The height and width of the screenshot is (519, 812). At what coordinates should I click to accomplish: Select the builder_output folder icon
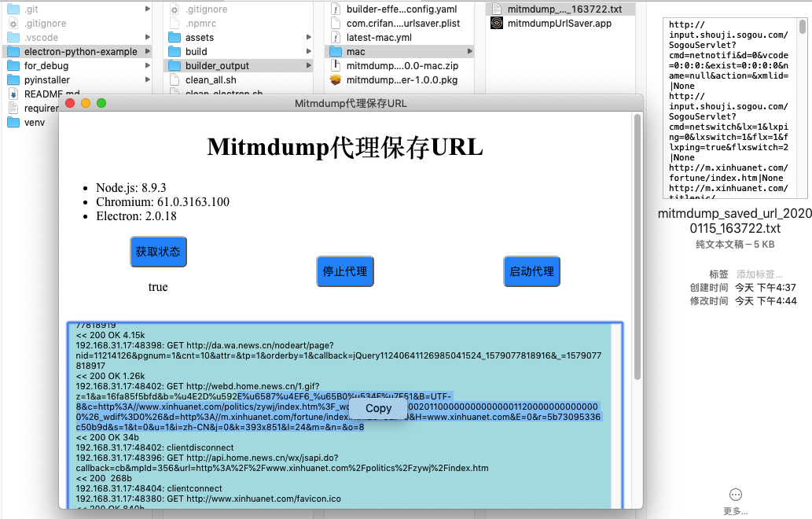point(175,66)
